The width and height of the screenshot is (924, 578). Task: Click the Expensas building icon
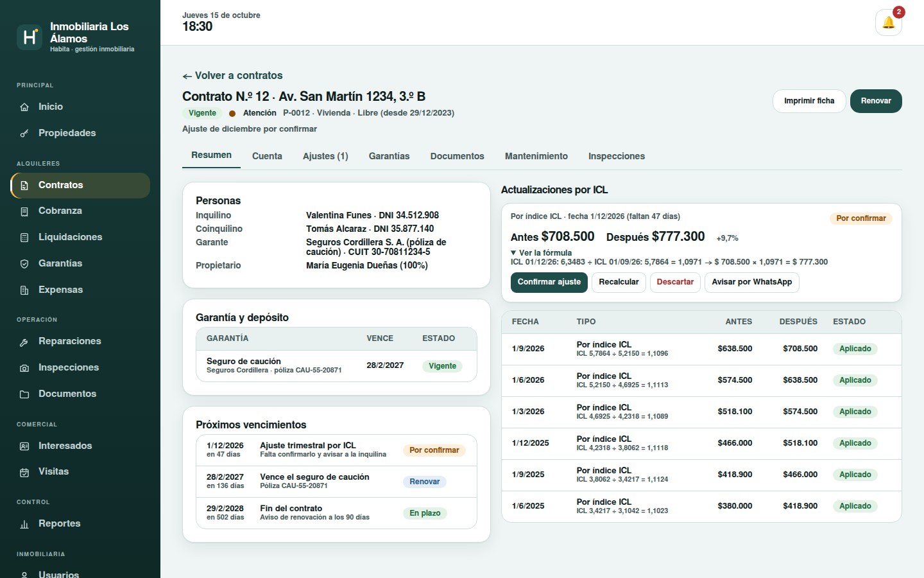[24, 290]
